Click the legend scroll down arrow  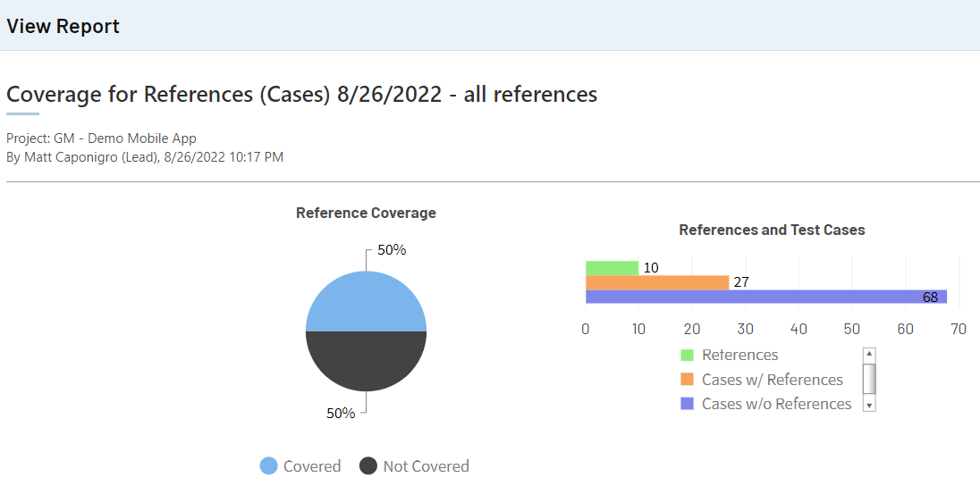[869, 406]
